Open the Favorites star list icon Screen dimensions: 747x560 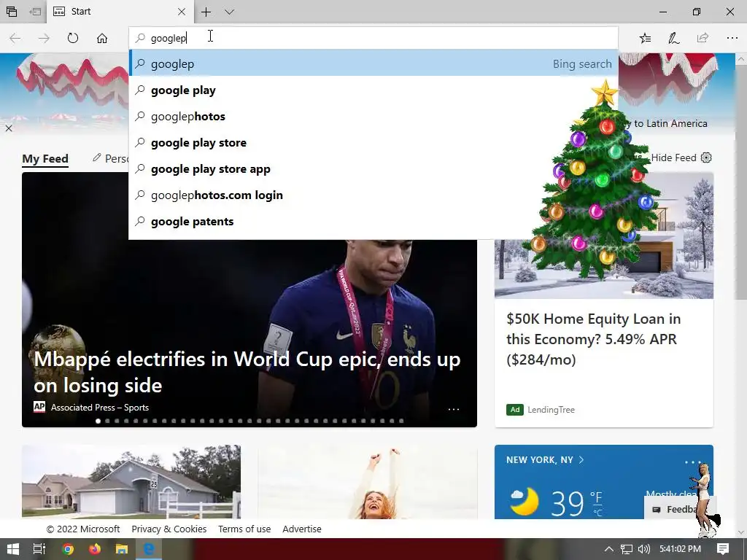pyautogui.click(x=645, y=38)
